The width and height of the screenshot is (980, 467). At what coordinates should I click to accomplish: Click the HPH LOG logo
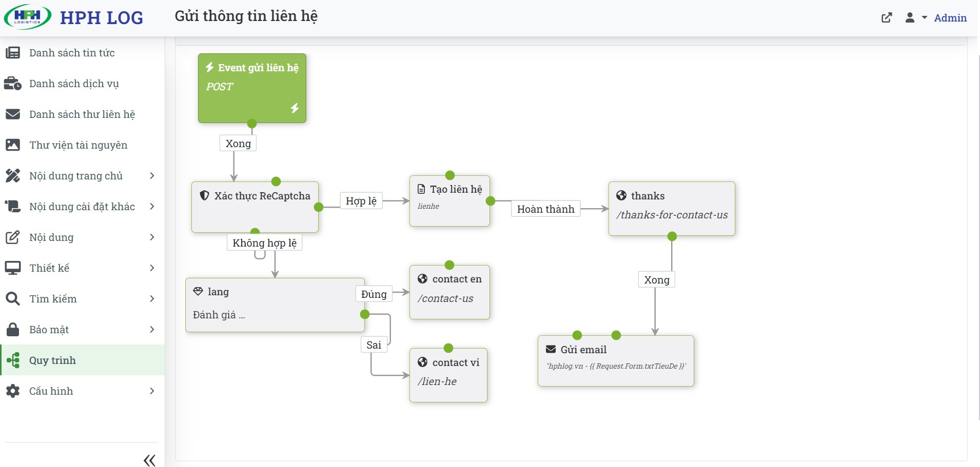pos(74,17)
